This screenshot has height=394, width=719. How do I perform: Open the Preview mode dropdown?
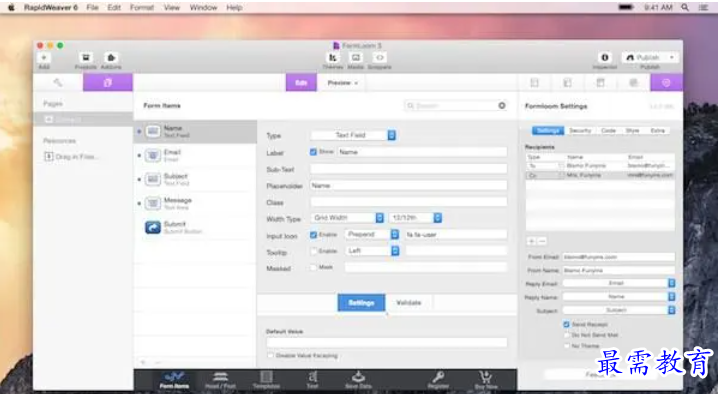343,83
